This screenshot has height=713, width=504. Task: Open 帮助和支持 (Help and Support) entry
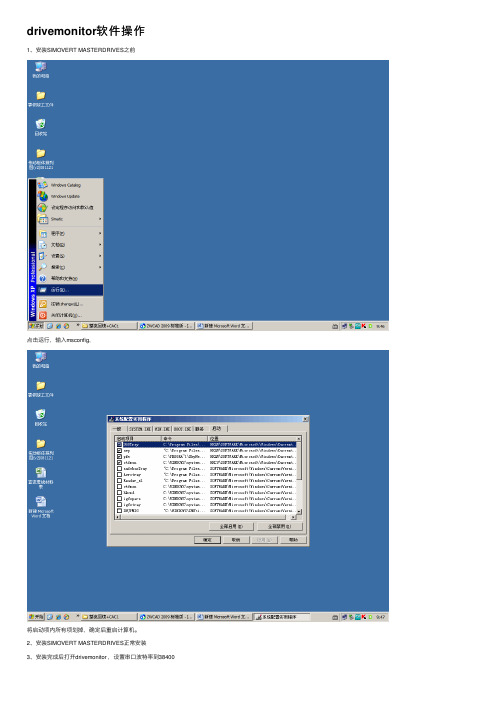pyautogui.click(x=70, y=278)
